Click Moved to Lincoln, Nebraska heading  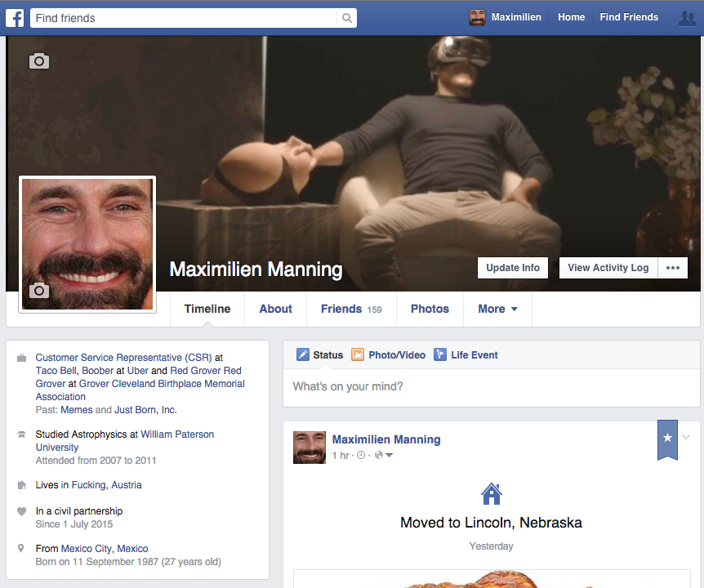(491, 523)
